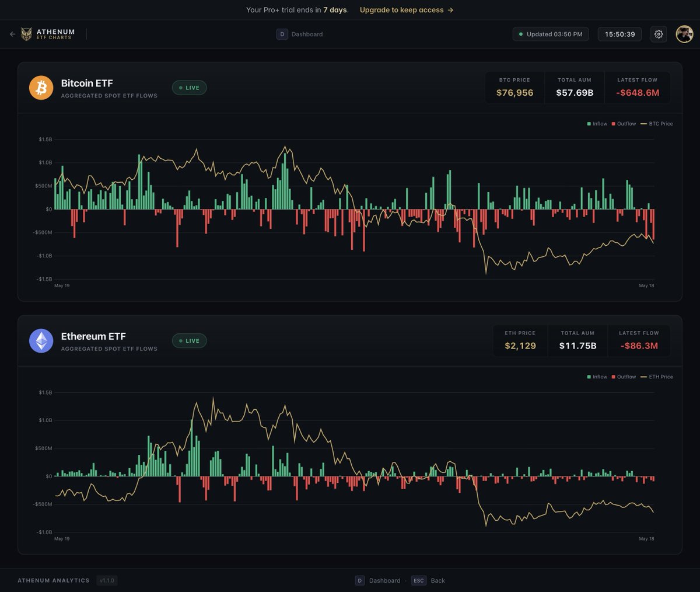Click the ESC key badge in footer

click(x=419, y=580)
